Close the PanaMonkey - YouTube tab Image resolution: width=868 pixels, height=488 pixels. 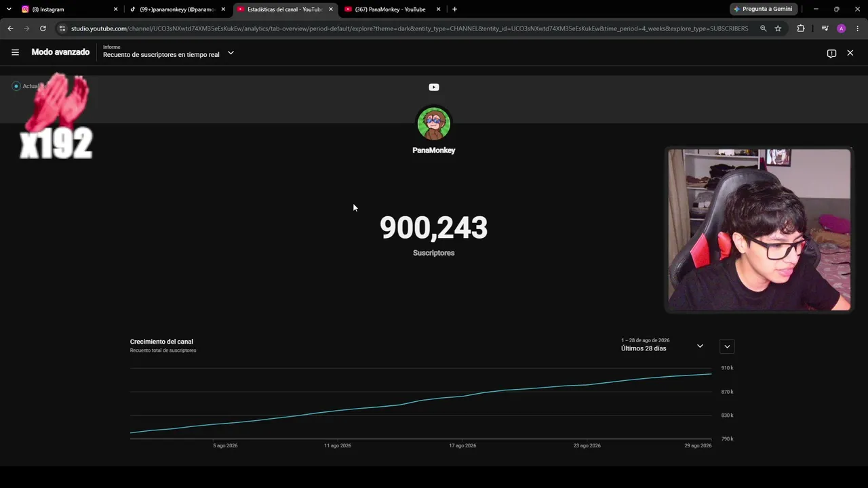(439, 9)
